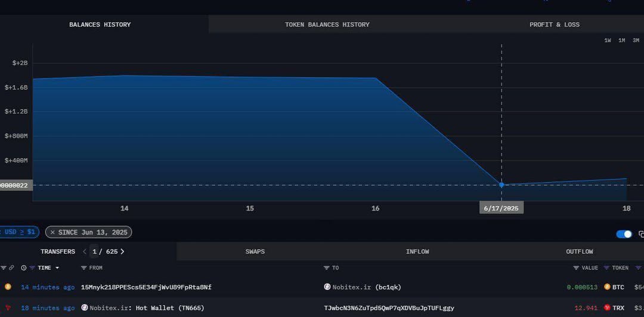Open the VALUE column filter icon

click(x=576, y=268)
